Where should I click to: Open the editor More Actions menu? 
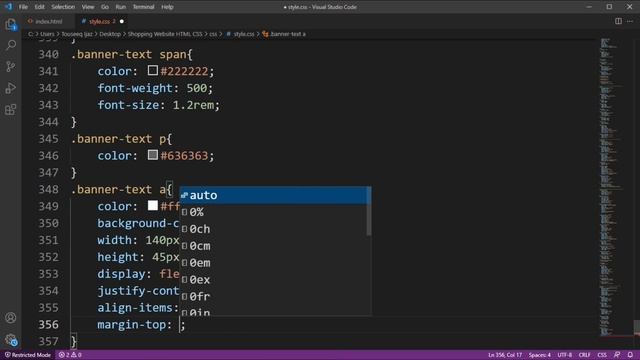pos(630,21)
